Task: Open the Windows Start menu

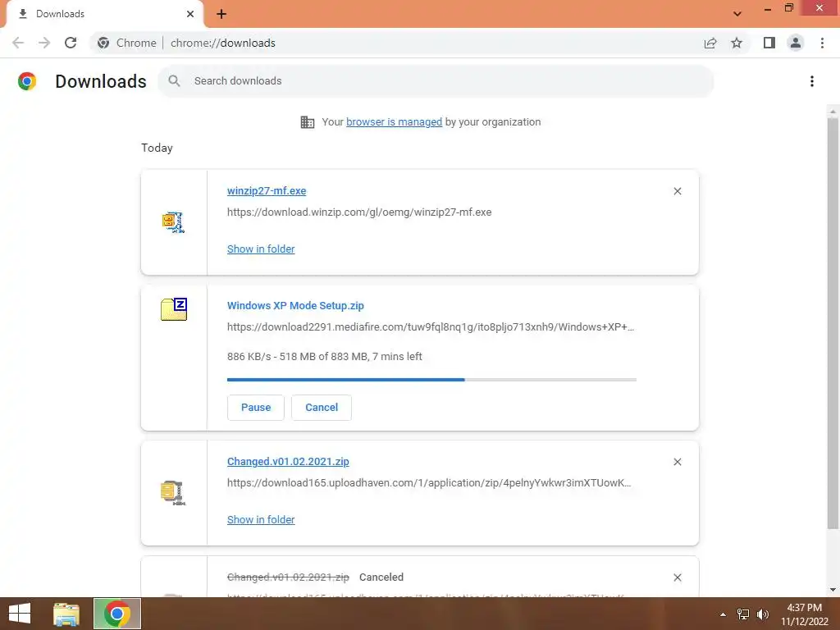Action: (x=20, y=614)
